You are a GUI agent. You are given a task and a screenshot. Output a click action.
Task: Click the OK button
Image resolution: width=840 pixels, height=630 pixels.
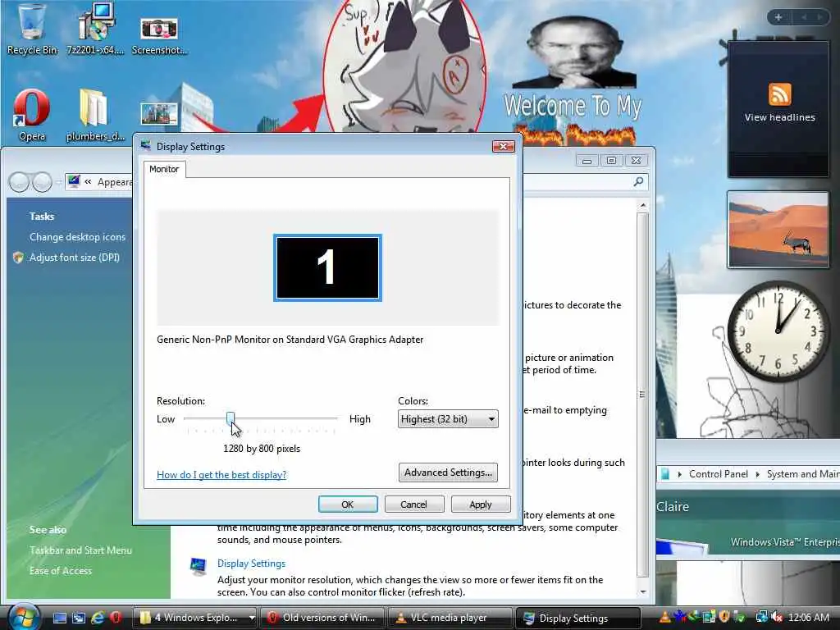point(348,504)
